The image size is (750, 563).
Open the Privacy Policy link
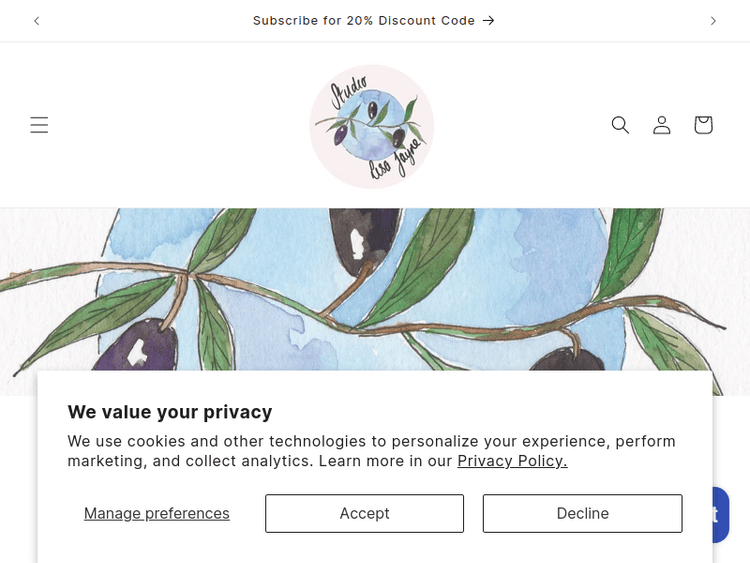tap(512, 461)
